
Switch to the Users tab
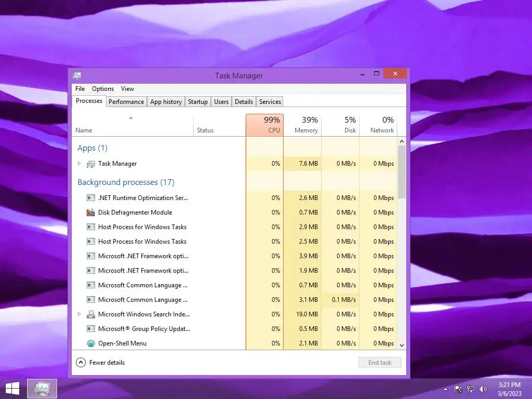pos(221,102)
